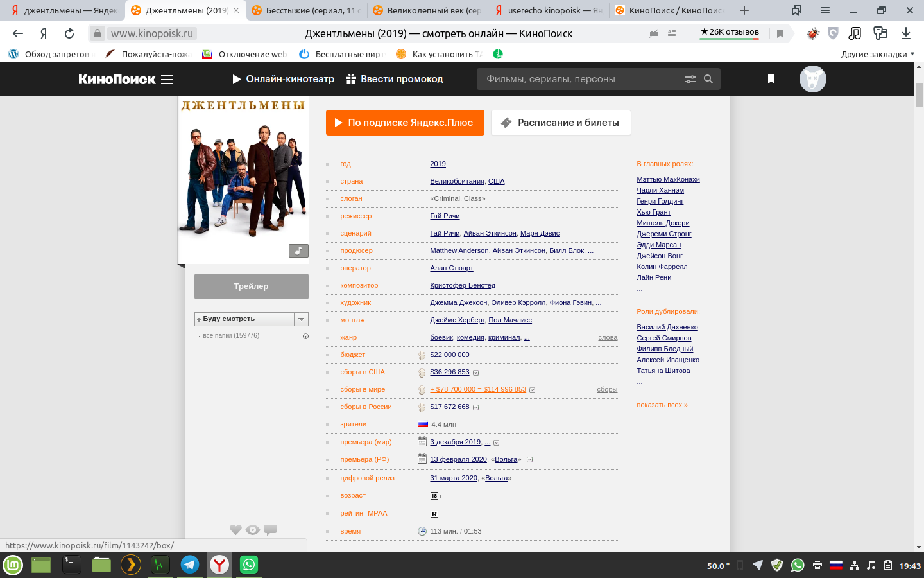Bookmark page with address bar bookmark icon
The height and width of the screenshot is (578, 924).
pos(780,33)
